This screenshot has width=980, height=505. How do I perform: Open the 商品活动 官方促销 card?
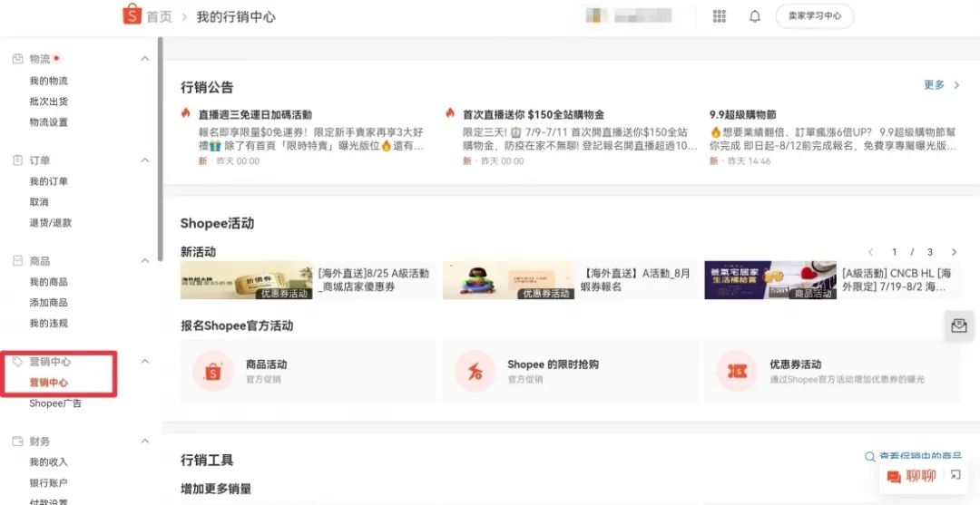[309, 372]
